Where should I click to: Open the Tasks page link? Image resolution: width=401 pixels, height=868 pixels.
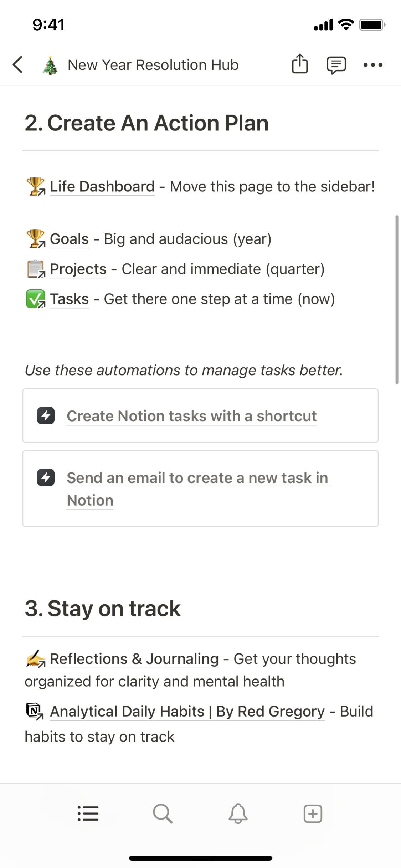click(69, 299)
